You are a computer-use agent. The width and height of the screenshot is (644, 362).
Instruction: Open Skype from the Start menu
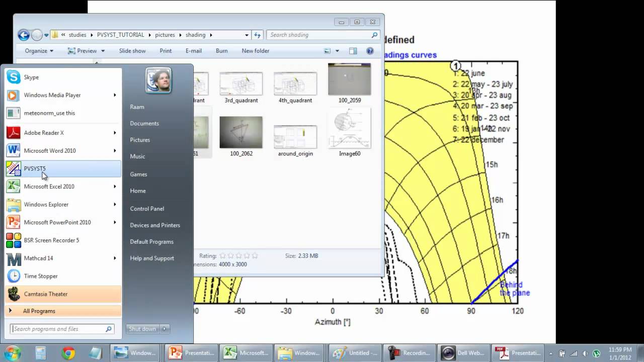point(63,77)
